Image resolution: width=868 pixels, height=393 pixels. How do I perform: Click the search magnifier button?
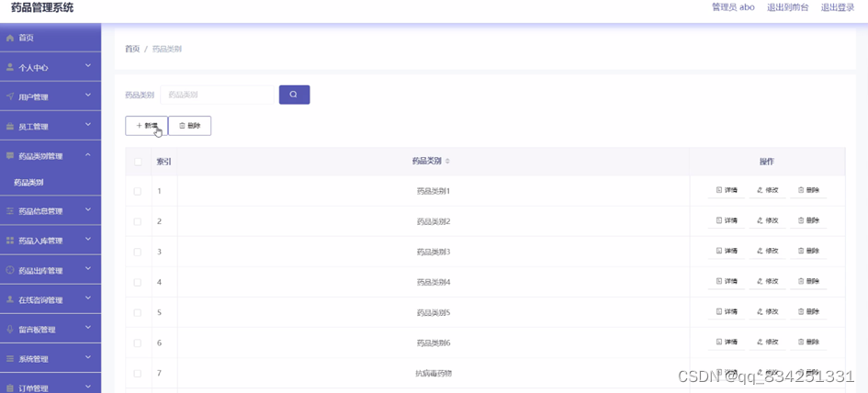[294, 95]
